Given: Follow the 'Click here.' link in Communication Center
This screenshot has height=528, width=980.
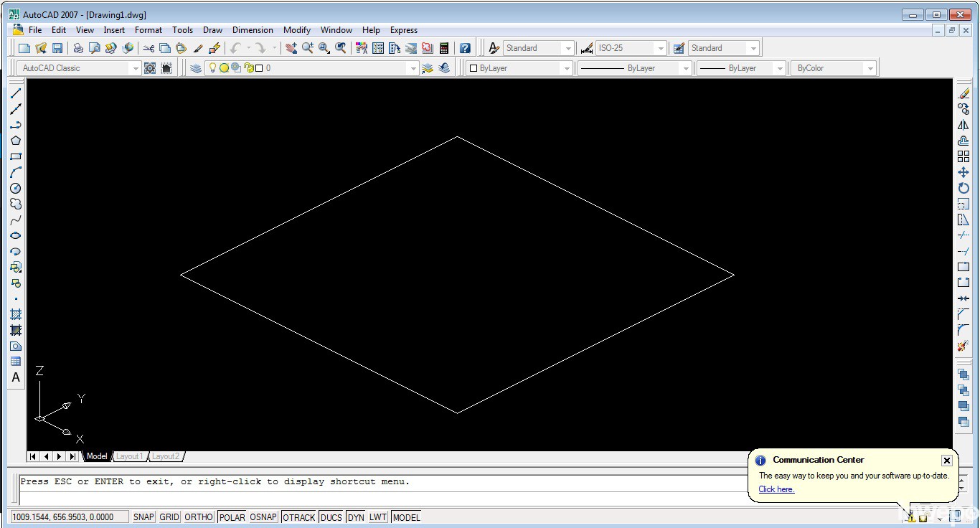Looking at the screenshot, I should coord(776,489).
